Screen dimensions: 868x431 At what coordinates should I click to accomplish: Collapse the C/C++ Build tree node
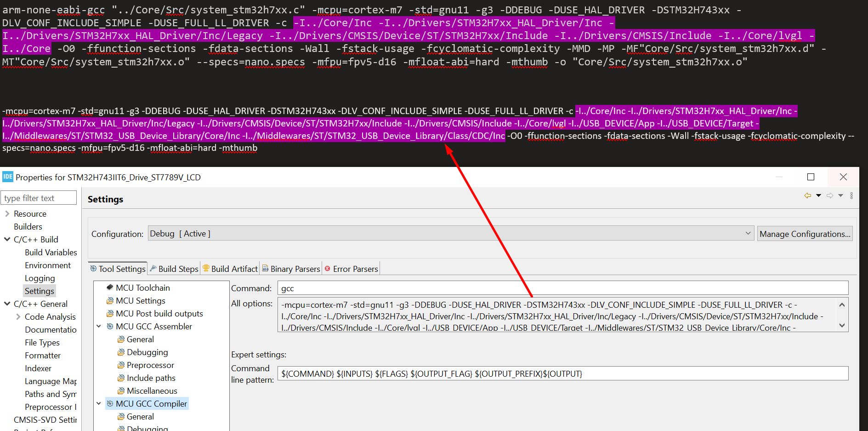7,239
